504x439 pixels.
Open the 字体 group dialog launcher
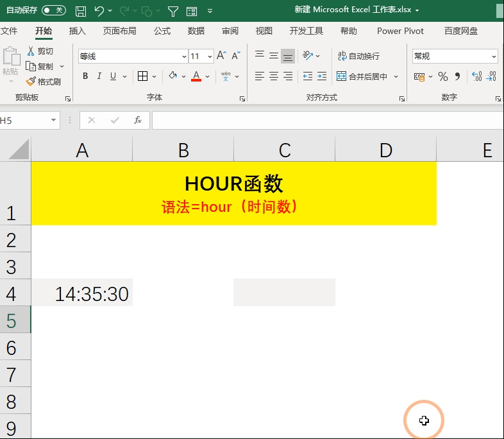coord(242,99)
